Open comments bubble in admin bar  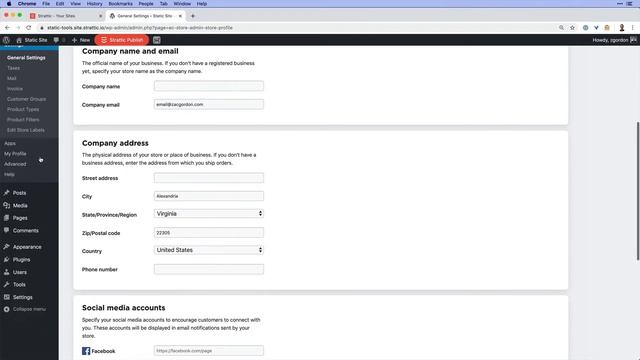click(59, 40)
